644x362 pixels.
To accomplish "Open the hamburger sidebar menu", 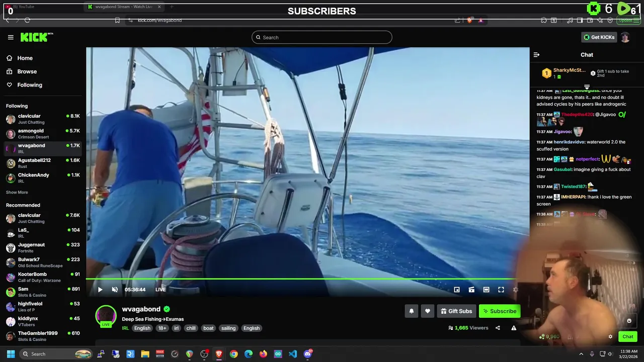I will (11, 37).
